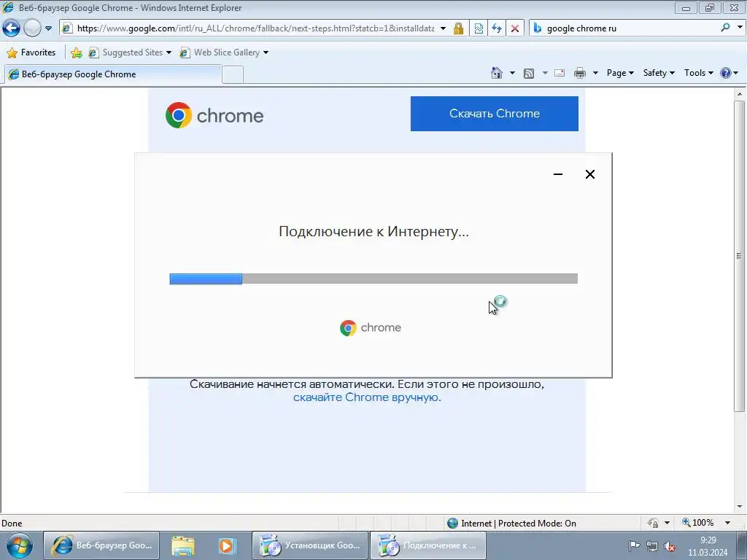747x560 pixels.
Task: Close the Chrome installer dialog
Action: pyautogui.click(x=589, y=174)
